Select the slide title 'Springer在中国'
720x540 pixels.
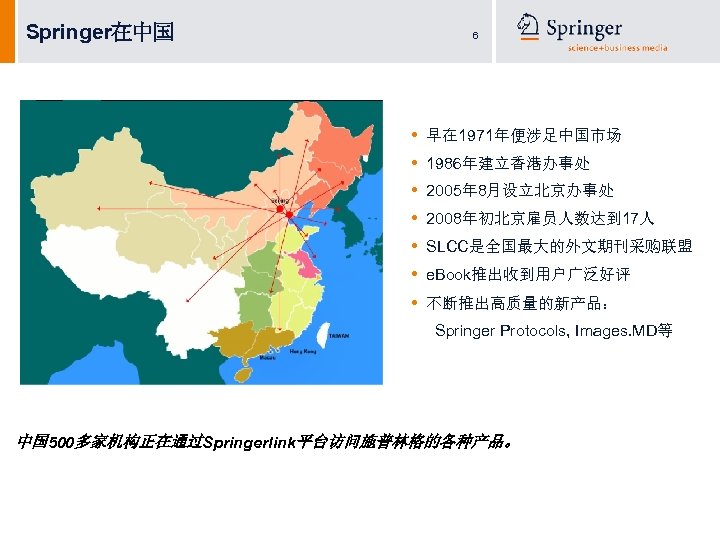tap(100, 32)
